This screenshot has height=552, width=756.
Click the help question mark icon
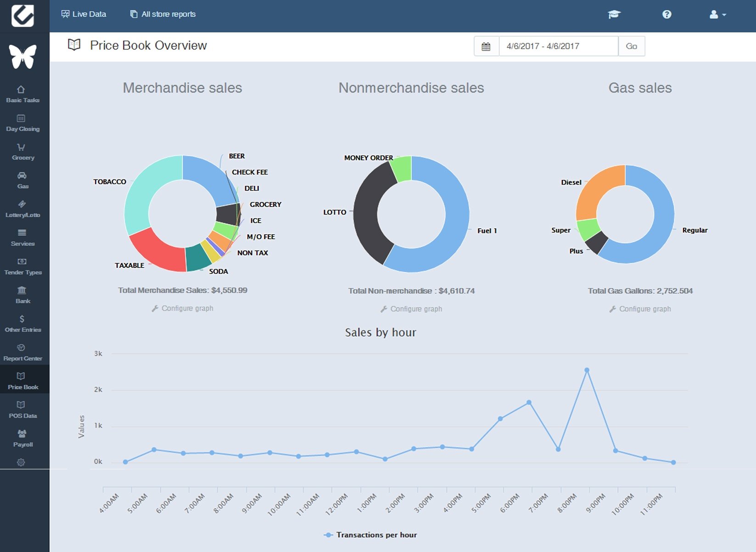[666, 15]
